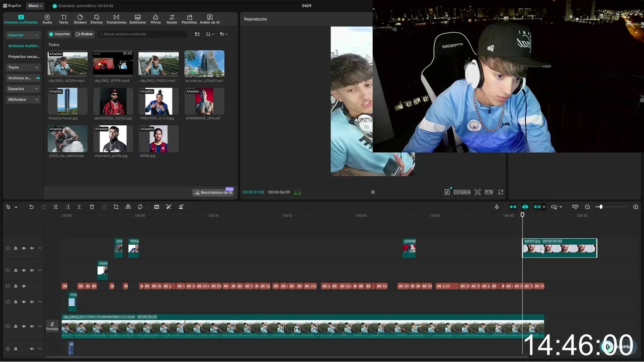Open the Efectos tab
The image size is (644, 362).
pos(97,19)
